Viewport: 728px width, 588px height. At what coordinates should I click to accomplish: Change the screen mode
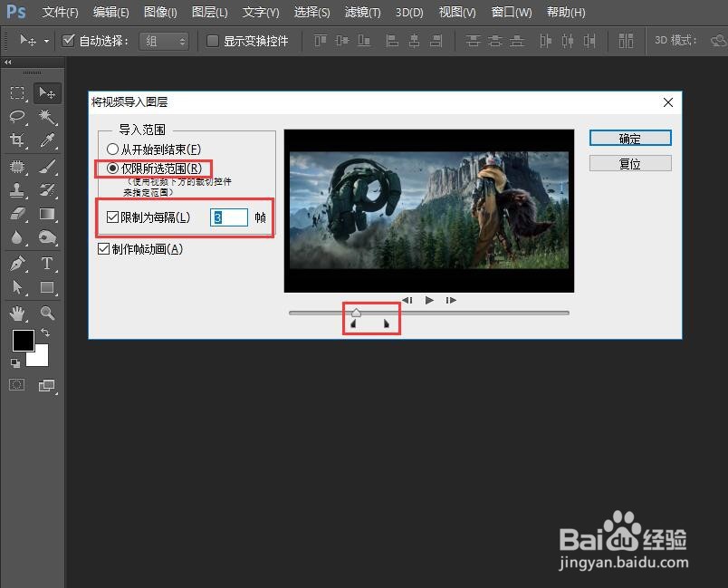pyautogui.click(x=46, y=385)
